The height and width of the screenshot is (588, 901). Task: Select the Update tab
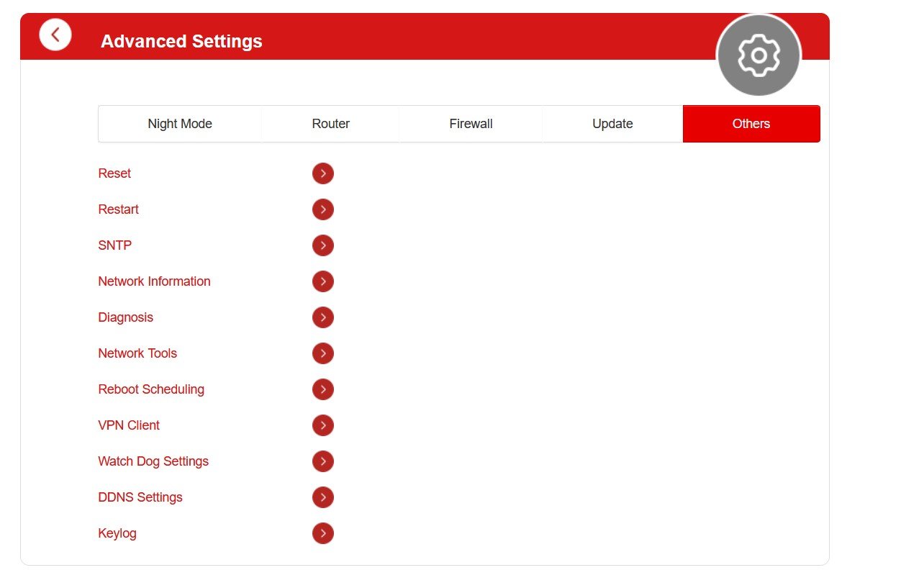(612, 124)
